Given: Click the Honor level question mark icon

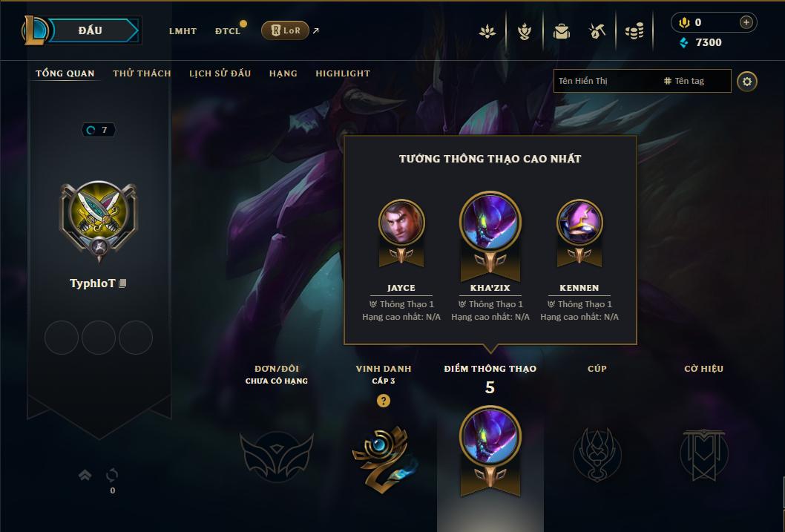Looking at the screenshot, I should point(384,401).
